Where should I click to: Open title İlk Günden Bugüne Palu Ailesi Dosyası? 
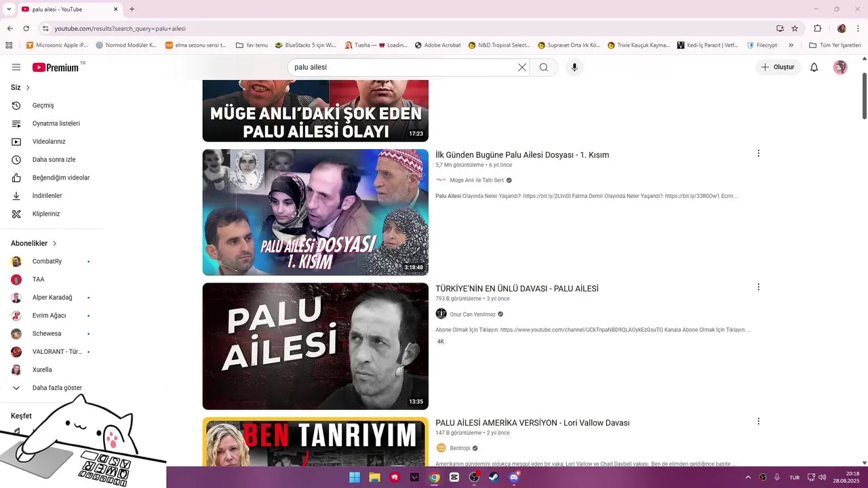(522, 155)
